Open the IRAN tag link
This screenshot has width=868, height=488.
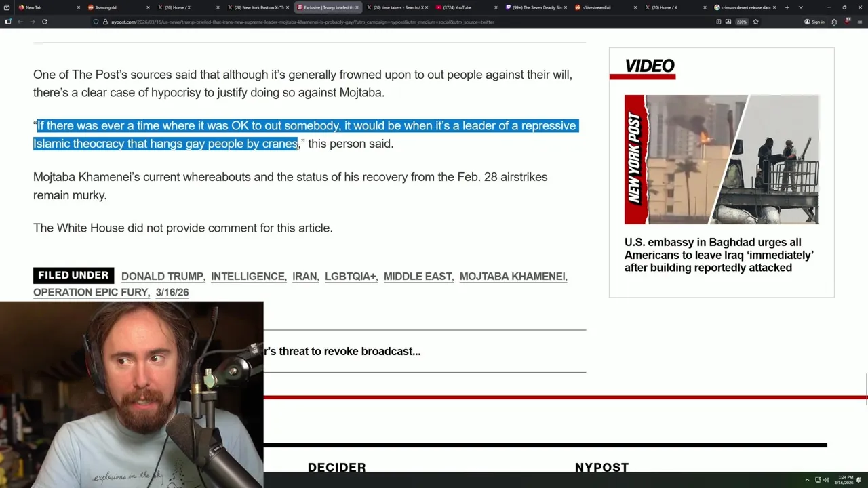[x=304, y=276]
